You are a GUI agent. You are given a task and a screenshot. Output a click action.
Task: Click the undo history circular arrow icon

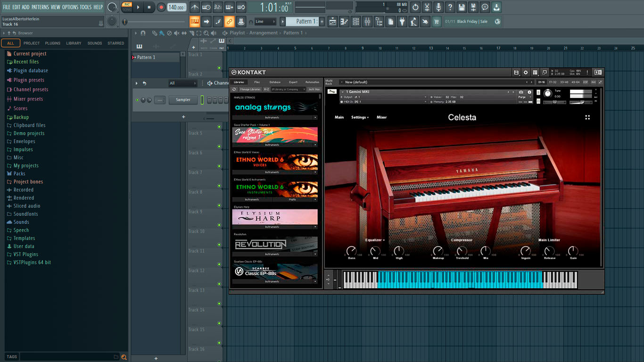coord(415,7)
